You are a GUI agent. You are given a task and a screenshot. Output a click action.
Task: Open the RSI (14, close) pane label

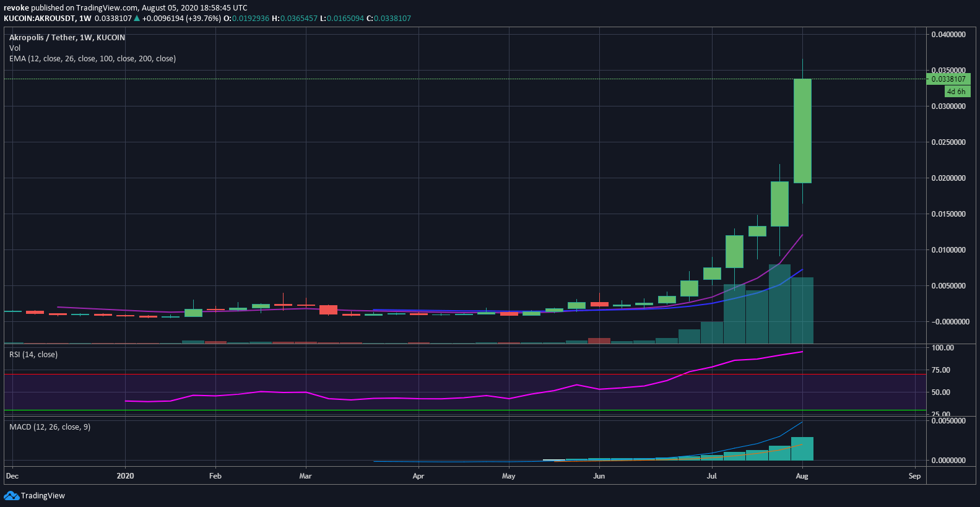(x=33, y=355)
